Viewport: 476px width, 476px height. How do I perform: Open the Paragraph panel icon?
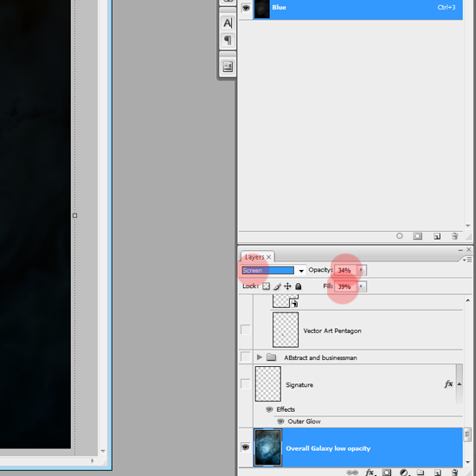228,40
